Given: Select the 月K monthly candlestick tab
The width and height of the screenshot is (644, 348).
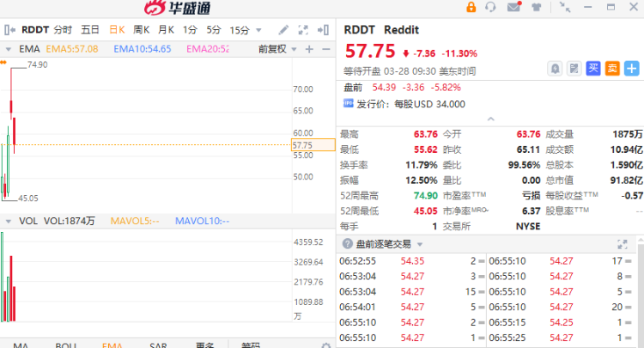Looking at the screenshot, I should [166, 29].
